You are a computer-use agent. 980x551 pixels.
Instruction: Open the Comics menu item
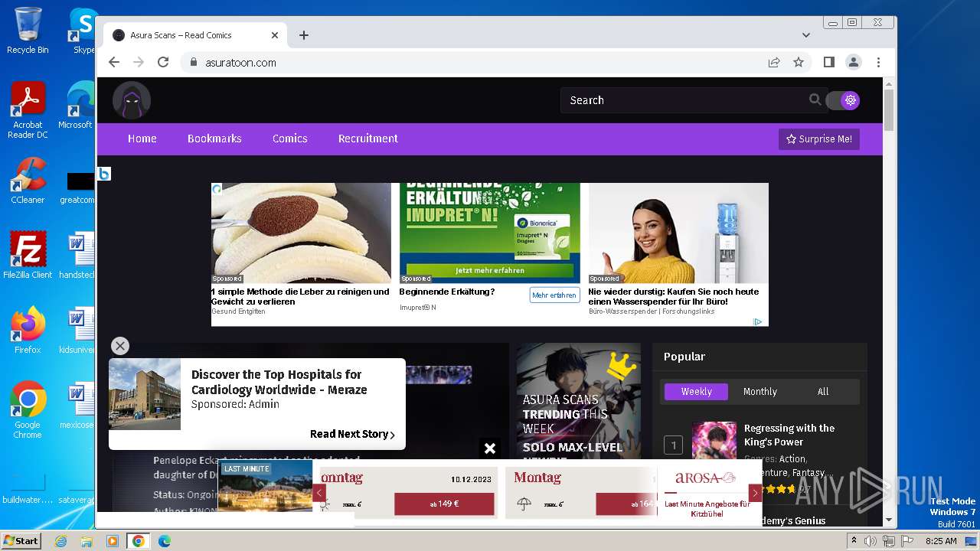point(290,139)
